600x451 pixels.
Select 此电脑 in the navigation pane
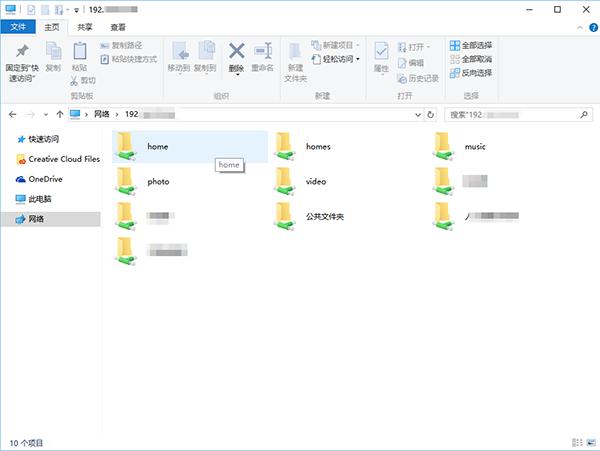coord(41,199)
